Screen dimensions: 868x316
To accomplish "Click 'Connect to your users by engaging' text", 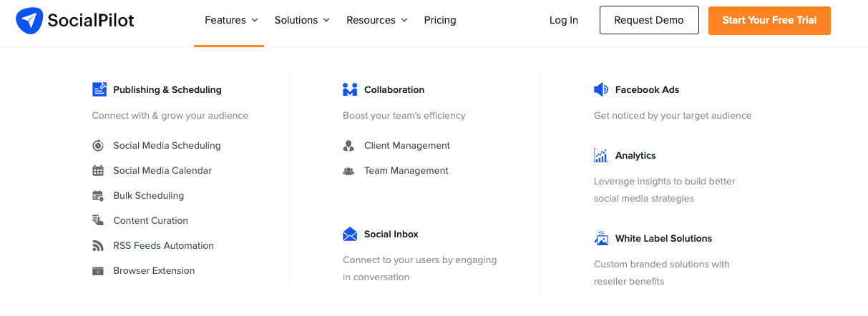I will tap(420, 260).
